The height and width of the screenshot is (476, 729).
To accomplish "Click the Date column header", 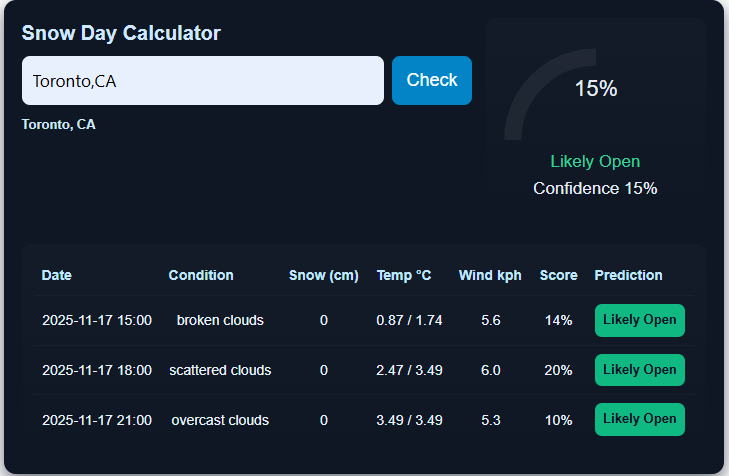I will point(57,275).
